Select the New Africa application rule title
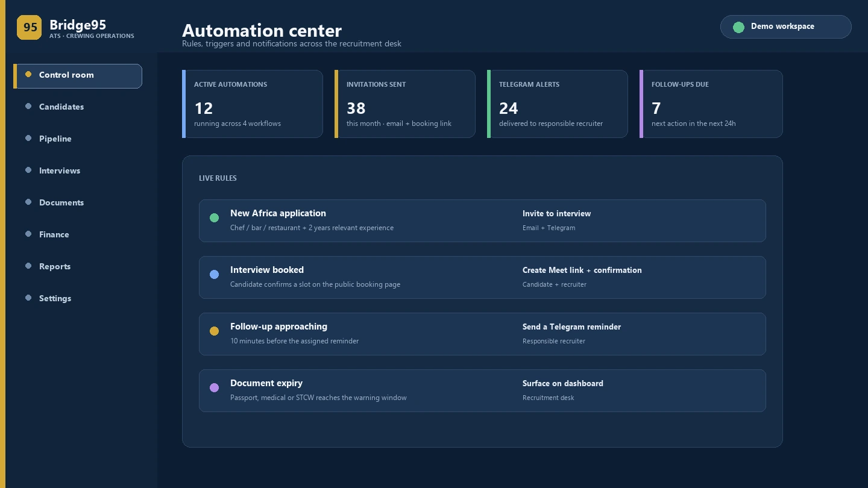The image size is (868, 488). coord(278,213)
